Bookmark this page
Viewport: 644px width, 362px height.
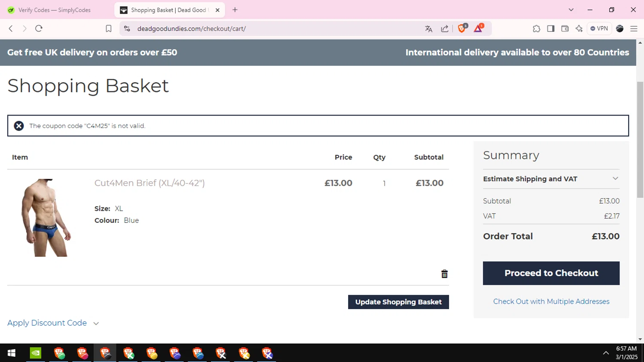point(109,28)
